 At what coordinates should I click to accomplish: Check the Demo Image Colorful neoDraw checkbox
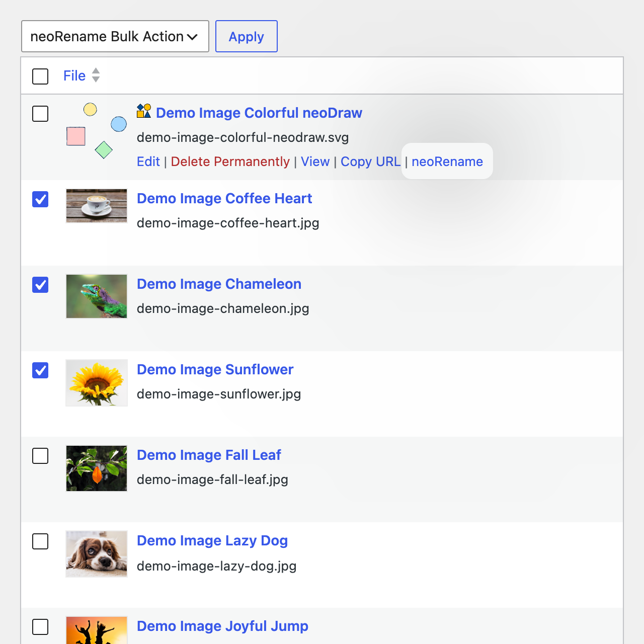pos(40,114)
